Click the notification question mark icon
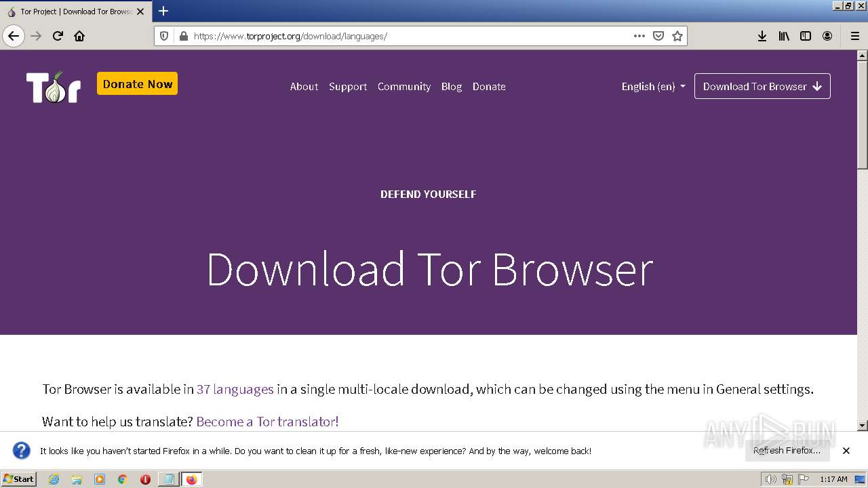 pyautogui.click(x=22, y=450)
